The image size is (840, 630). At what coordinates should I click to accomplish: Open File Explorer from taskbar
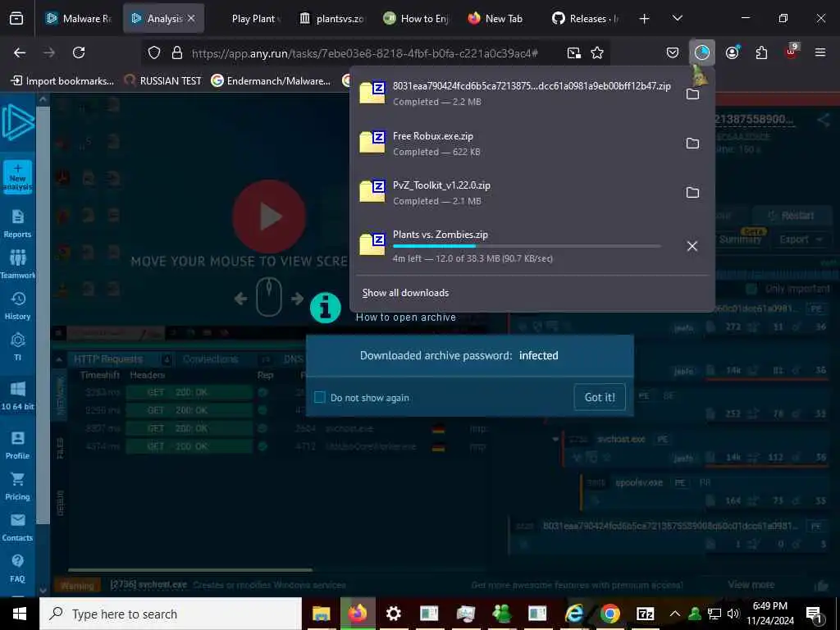[322, 614]
